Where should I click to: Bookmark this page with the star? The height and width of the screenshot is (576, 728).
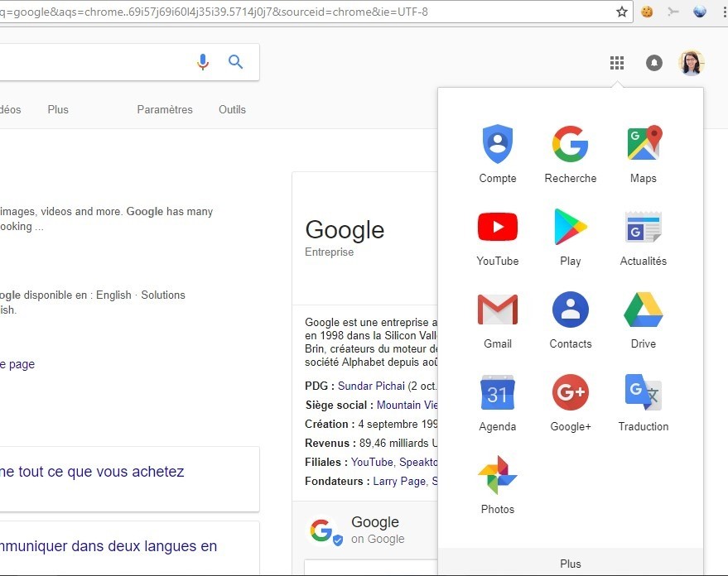[622, 12]
